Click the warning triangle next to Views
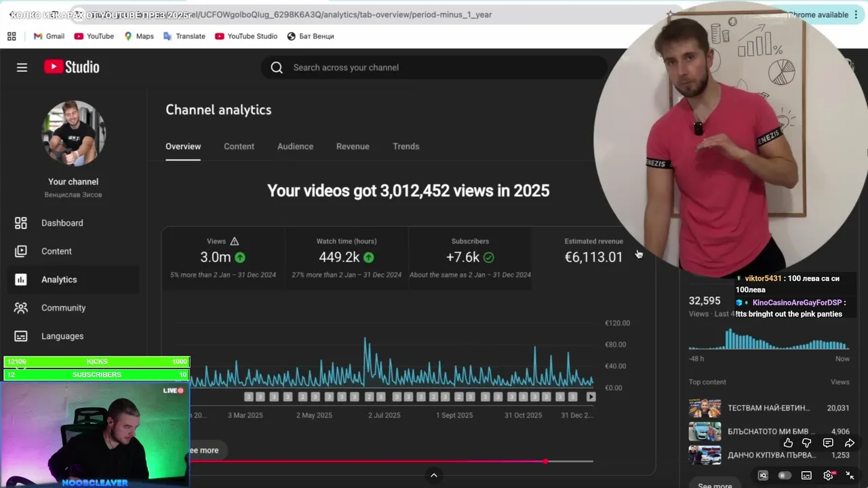Image resolution: width=868 pixels, height=488 pixels. tap(235, 241)
